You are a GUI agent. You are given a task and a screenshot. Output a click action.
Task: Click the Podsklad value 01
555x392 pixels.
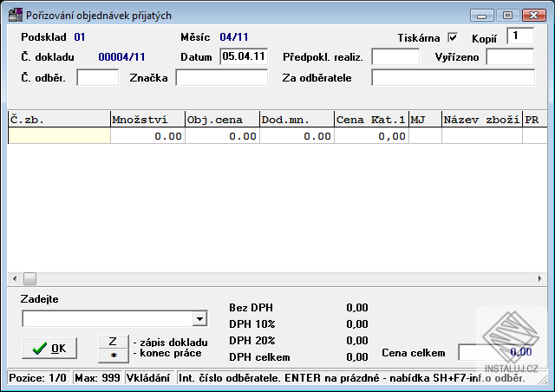pyautogui.click(x=80, y=36)
